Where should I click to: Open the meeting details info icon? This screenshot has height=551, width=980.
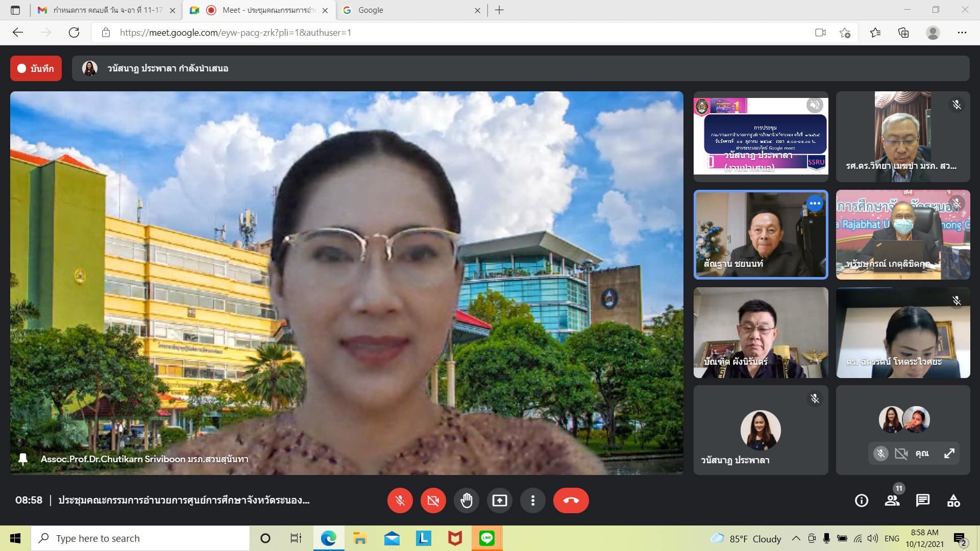[862, 500]
